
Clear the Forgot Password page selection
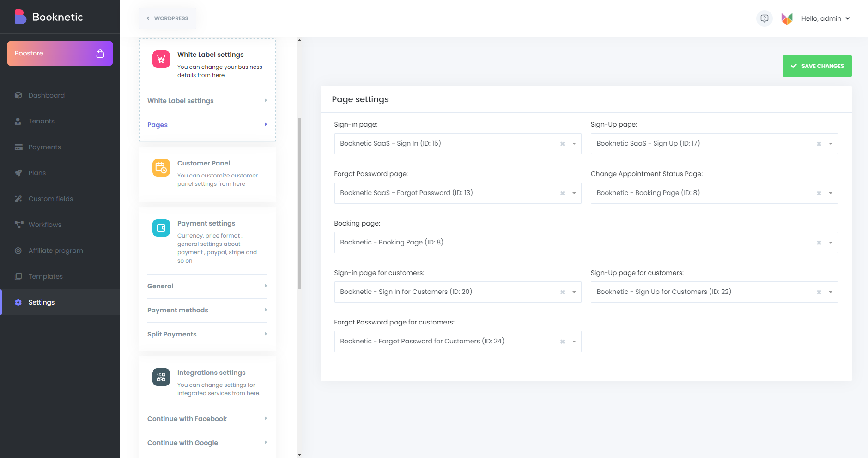point(563,193)
